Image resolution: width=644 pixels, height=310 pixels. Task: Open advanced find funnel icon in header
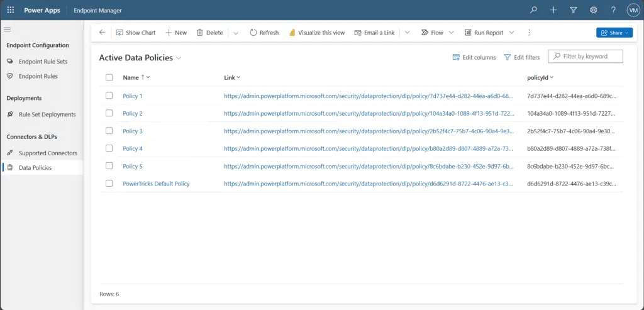coord(574,10)
